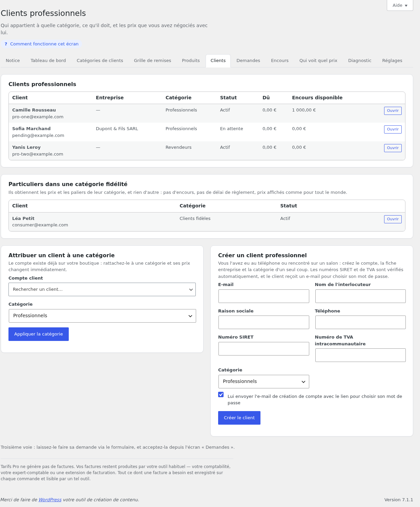The image size is (420, 507).
Task: Click the name Sofia Marchand
Action: 31,129
